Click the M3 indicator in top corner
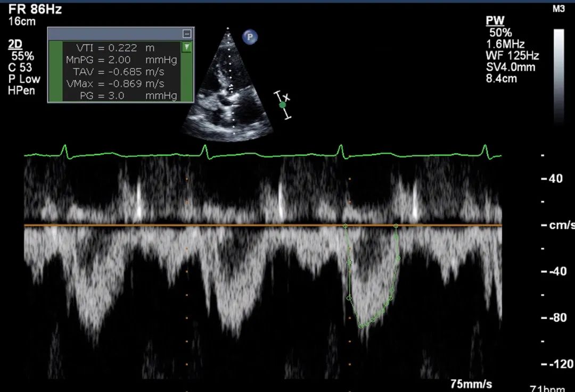Screen dimensions: 575x392 (x=558, y=9)
